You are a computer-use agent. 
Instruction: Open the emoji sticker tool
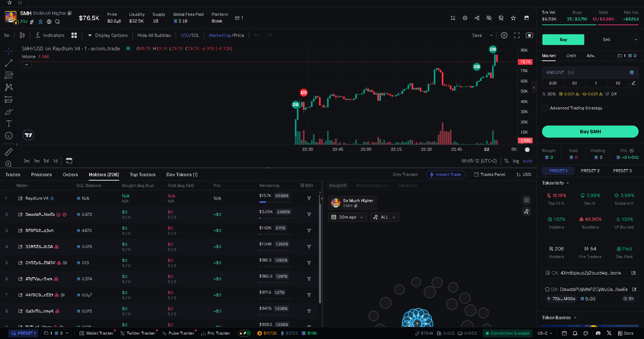pyautogui.click(x=9, y=136)
